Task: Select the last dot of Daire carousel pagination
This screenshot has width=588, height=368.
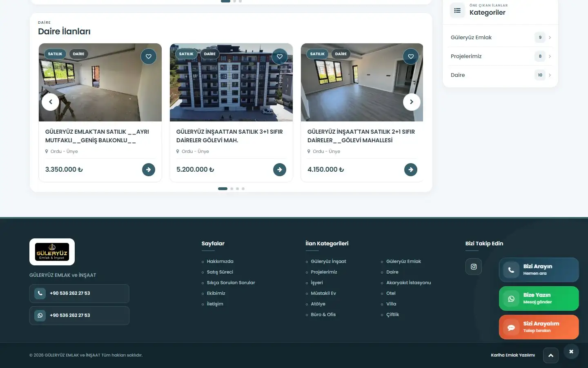Action: tap(243, 188)
